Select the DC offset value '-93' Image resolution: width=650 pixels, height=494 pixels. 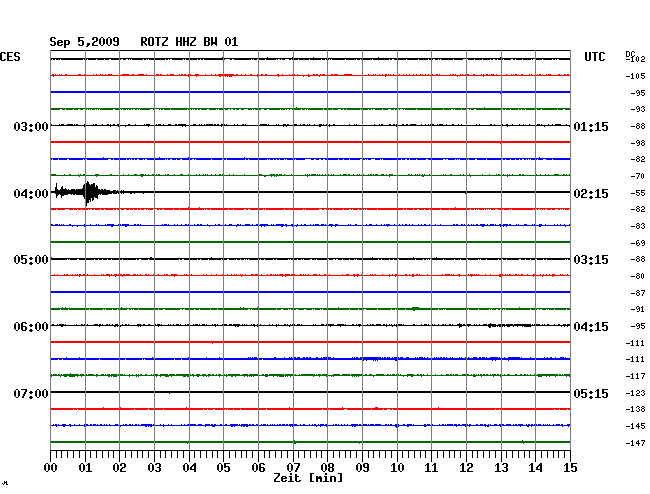click(638, 109)
